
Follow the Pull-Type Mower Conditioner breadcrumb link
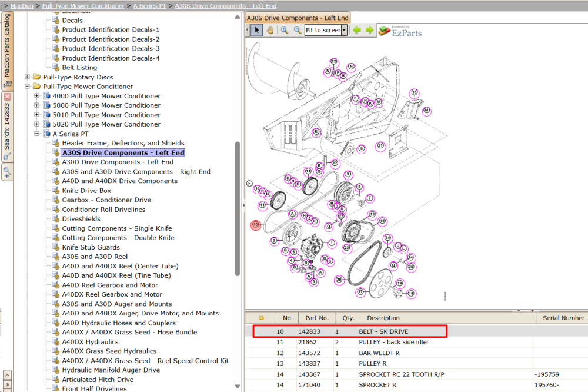(83, 6)
